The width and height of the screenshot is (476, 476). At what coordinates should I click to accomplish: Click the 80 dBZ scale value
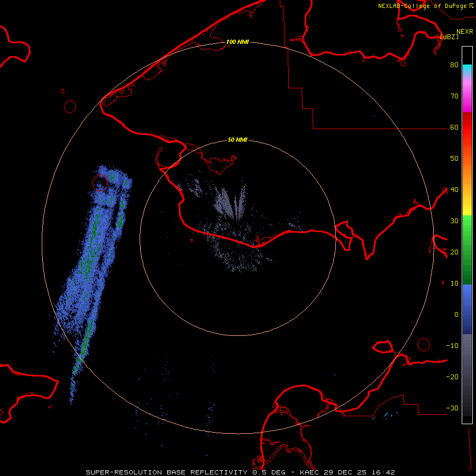pyautogui.click(x=454, y=65)
